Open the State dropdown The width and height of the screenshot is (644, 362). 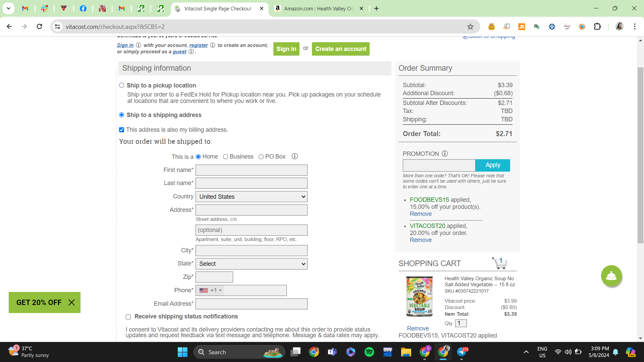click(252, 264)
